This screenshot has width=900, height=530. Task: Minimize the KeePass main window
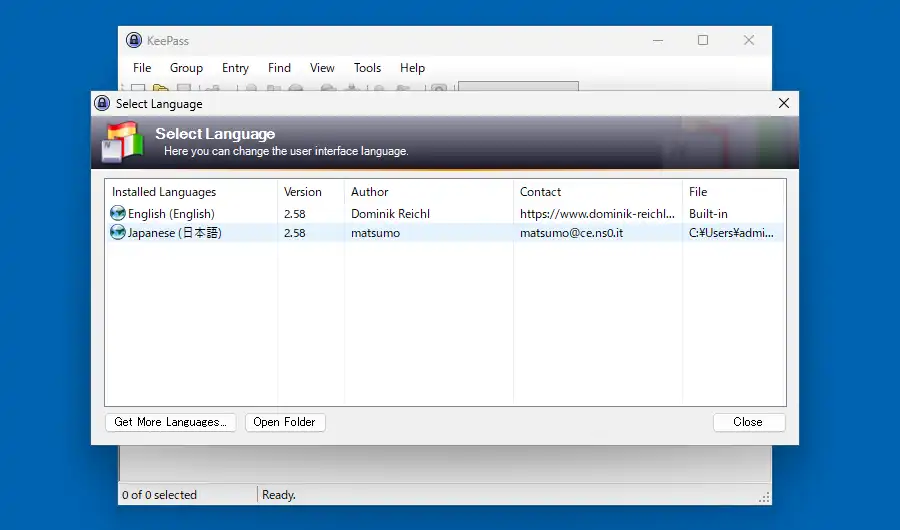[x=658, y=40]
